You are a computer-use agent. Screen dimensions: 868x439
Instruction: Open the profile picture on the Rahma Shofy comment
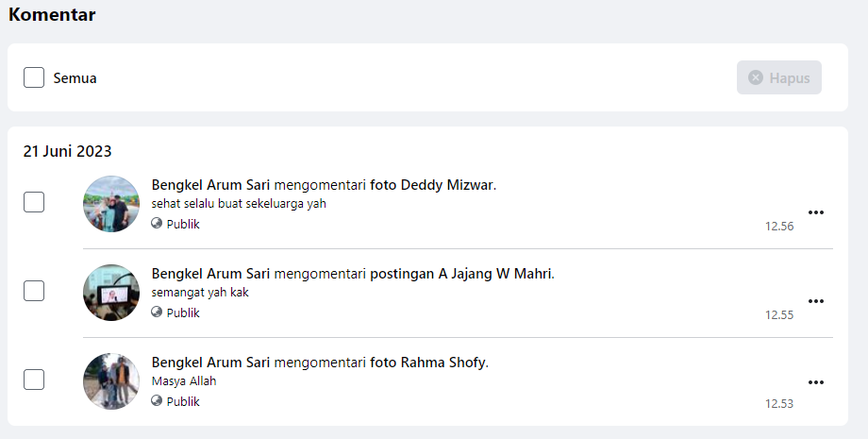[x=111, y=380]
